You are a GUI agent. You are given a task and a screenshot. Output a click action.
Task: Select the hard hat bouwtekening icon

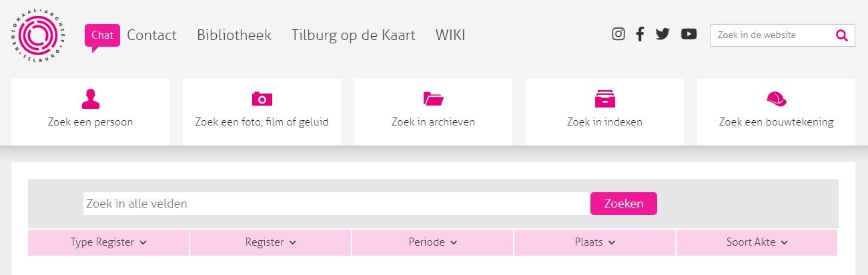[x=777, y=99]
